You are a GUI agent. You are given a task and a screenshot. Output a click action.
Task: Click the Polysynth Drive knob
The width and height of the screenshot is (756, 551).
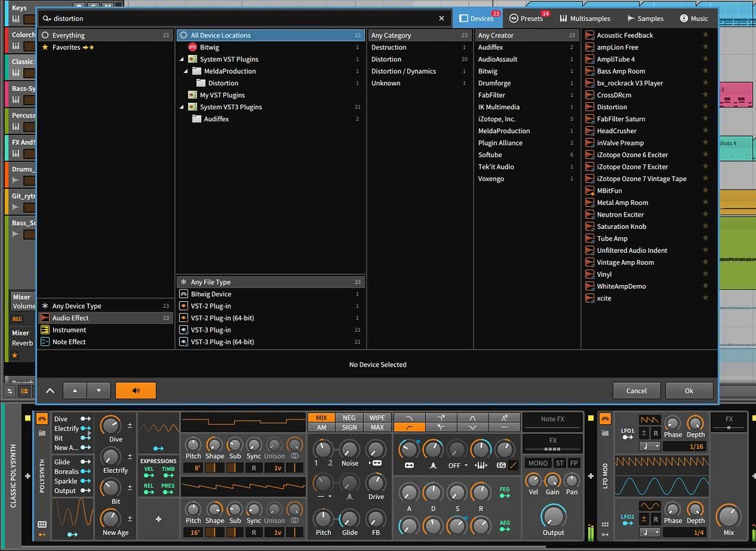coord(375,482)
